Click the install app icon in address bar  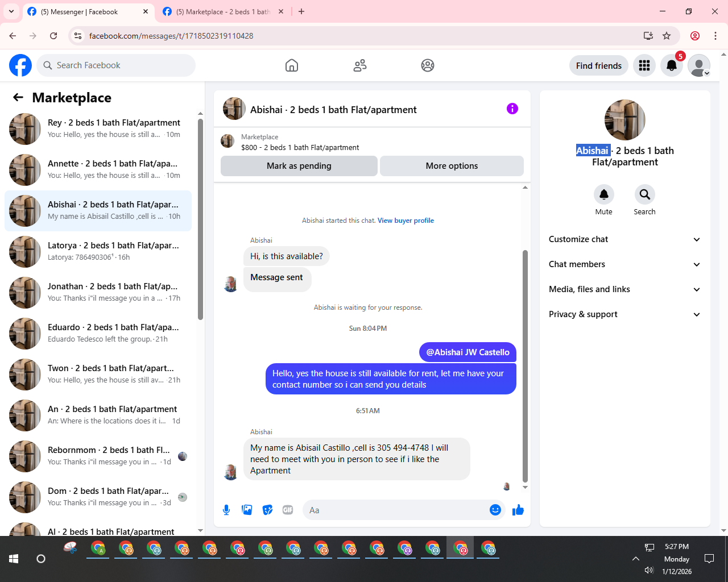[x=648, y=36]
